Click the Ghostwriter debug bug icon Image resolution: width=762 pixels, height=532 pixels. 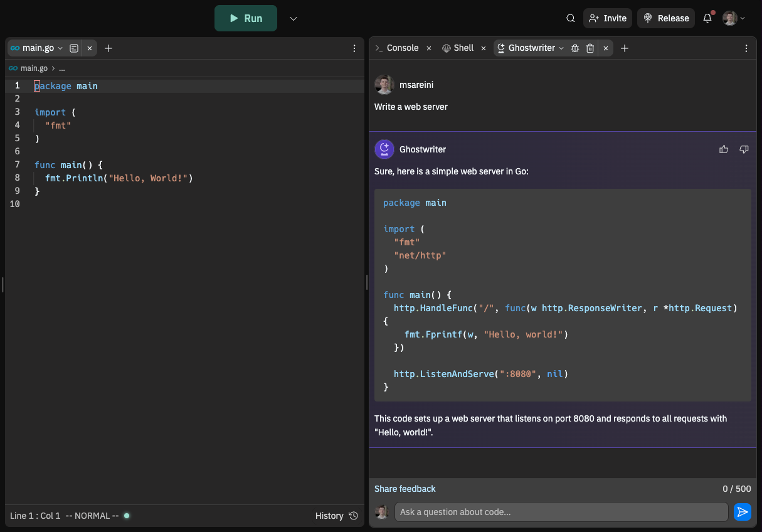[575, 48]
